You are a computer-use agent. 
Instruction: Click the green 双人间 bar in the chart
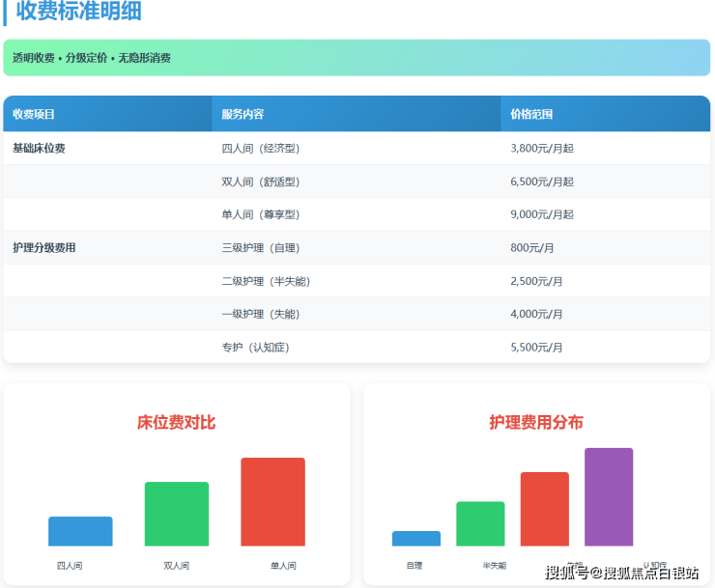coord(177,514)
